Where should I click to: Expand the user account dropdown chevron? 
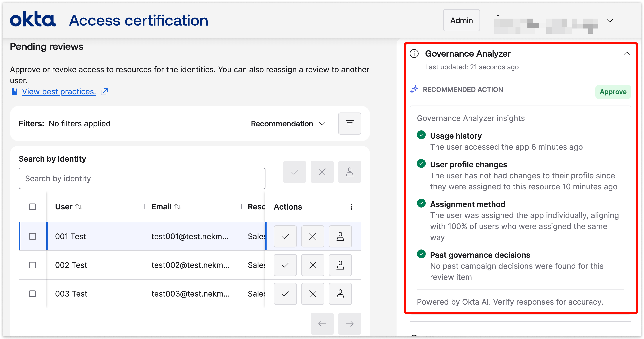[x=610, y=21]
